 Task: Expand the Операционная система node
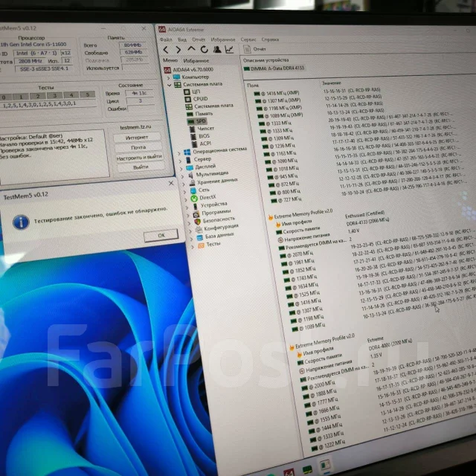coord(179,153)
